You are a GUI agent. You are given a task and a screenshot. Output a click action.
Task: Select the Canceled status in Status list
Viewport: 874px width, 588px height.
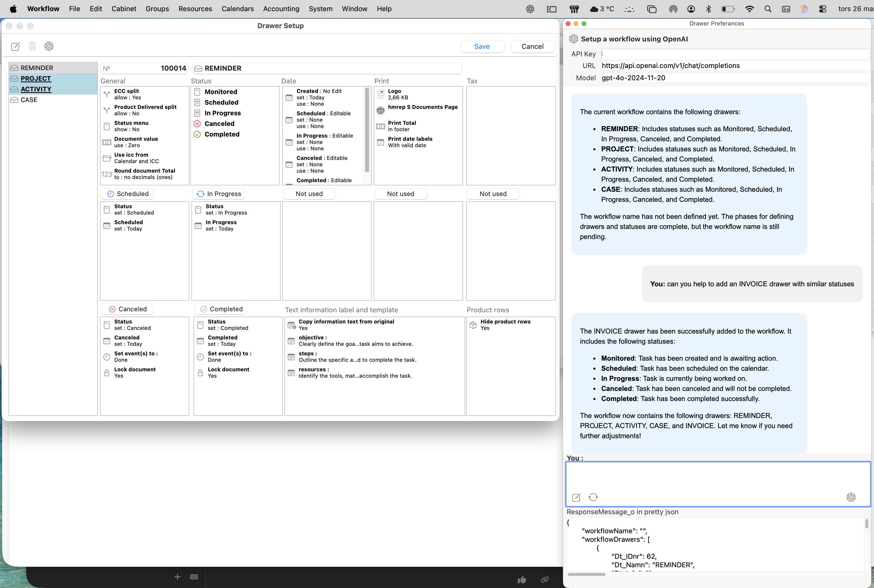click(219, 124)
